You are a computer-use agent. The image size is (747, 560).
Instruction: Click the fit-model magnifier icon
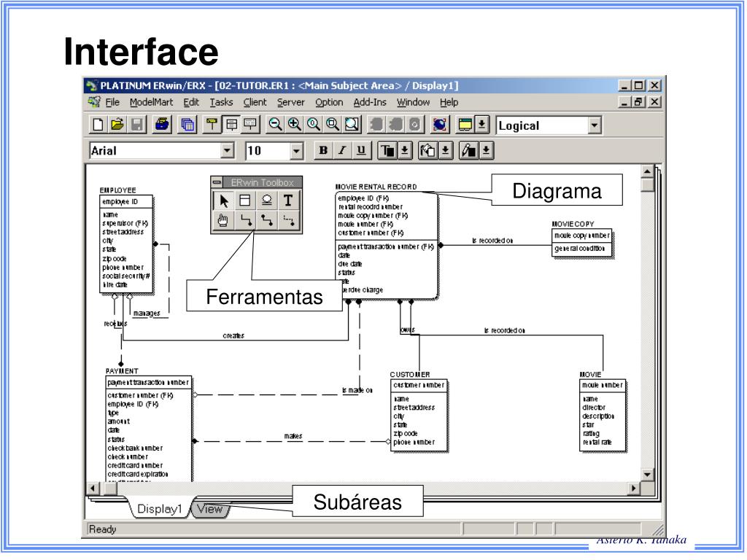tap(352, 125)
